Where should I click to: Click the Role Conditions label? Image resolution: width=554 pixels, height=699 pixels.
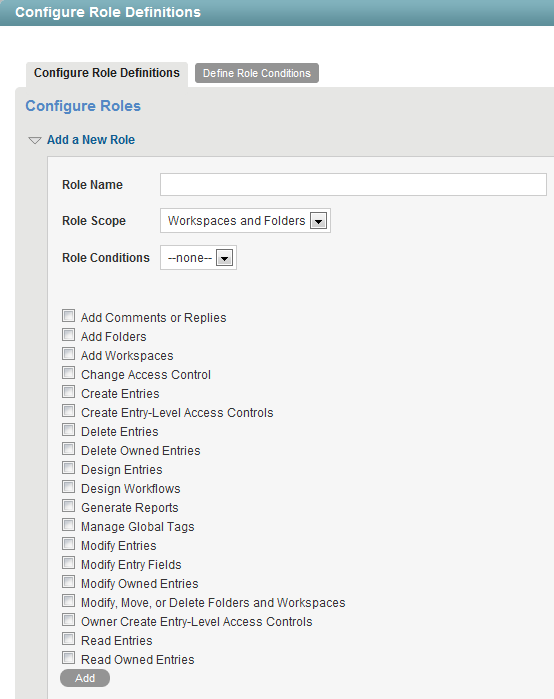point(106,258)
